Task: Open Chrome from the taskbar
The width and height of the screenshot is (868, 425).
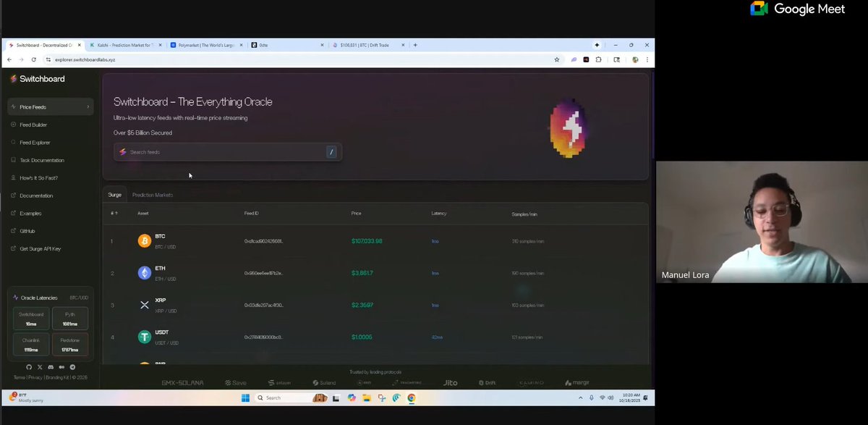Action: (411, 397)
